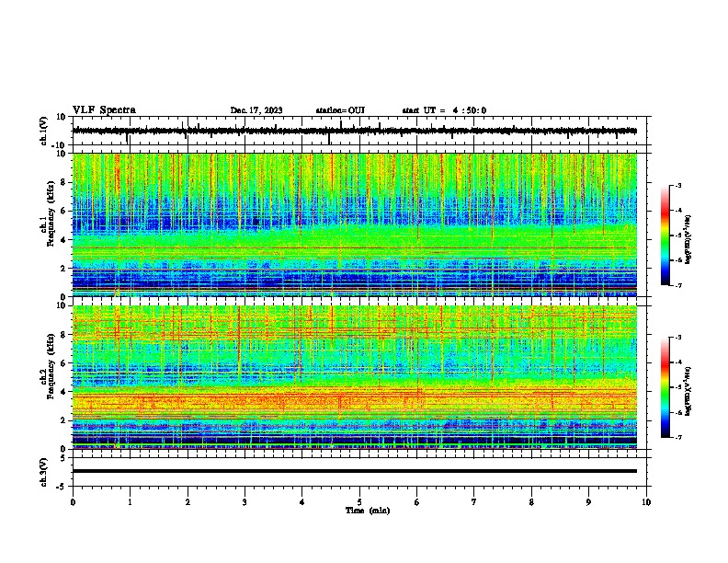Click the "2" kHz tick on ch.2 spectrogram
This screenshot has width=728, height=563.
click(64, 420)
